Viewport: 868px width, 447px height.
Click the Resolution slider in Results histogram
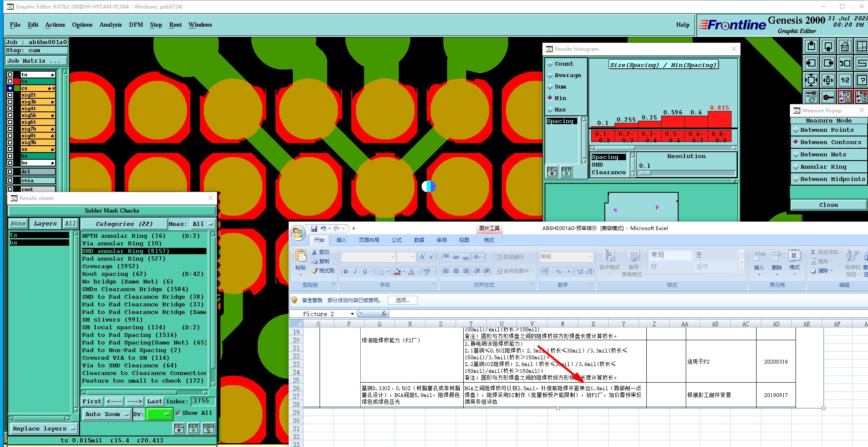tap(687, 173)
